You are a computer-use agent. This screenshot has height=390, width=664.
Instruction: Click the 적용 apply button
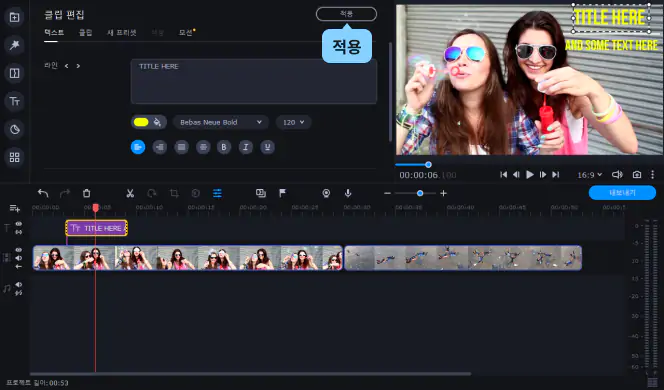tap(346, 14)
